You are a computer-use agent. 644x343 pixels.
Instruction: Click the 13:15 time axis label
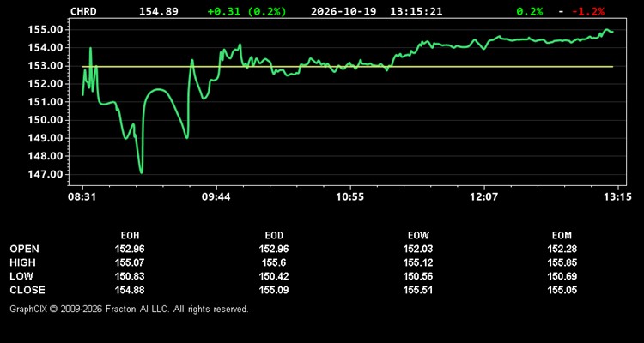[x=617, y=196]
